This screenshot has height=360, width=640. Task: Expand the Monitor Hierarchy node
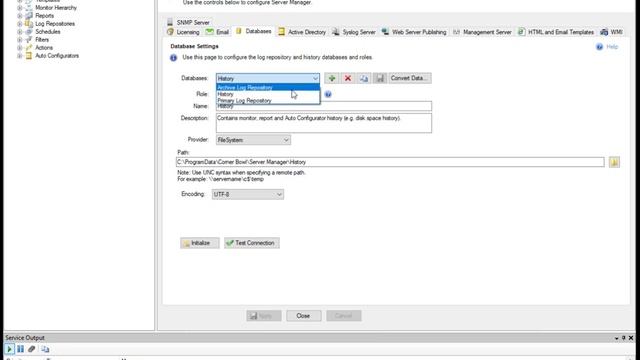tap(19, 8)
